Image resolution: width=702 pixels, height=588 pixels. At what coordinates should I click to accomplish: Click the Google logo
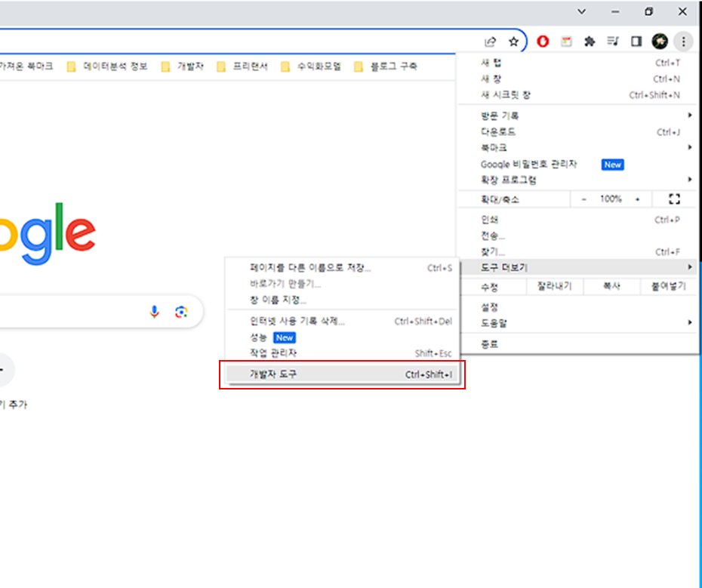point(48,233)
